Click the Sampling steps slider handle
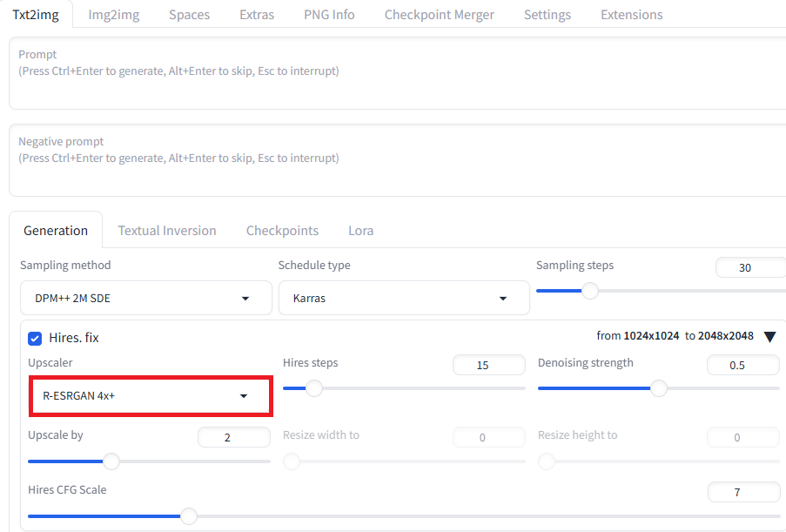786x532 pixels. [x=590, y=291]
